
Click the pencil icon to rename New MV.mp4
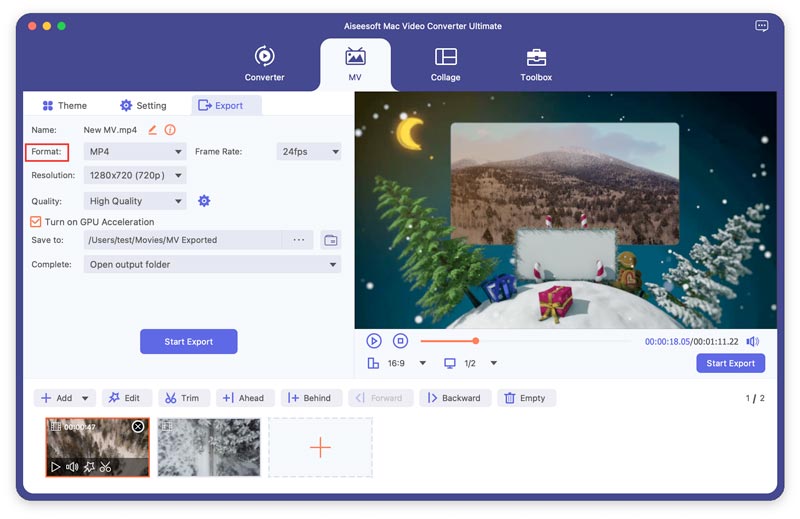(x=152, y=130)
